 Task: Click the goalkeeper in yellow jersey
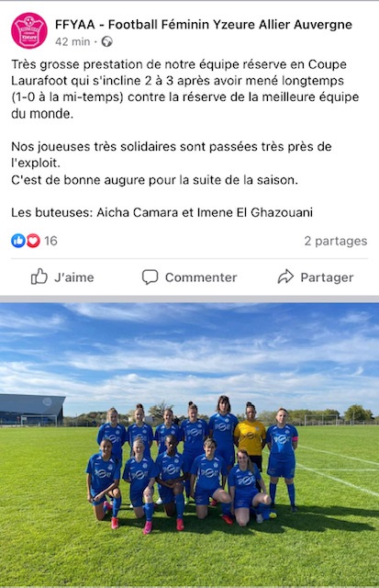(x=251, y=437)
